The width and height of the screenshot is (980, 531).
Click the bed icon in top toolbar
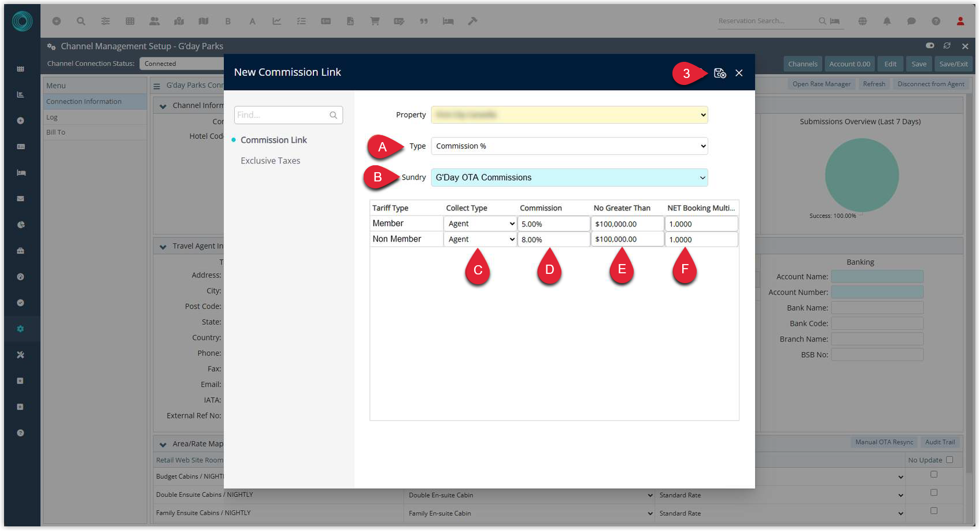click(448, 21)
